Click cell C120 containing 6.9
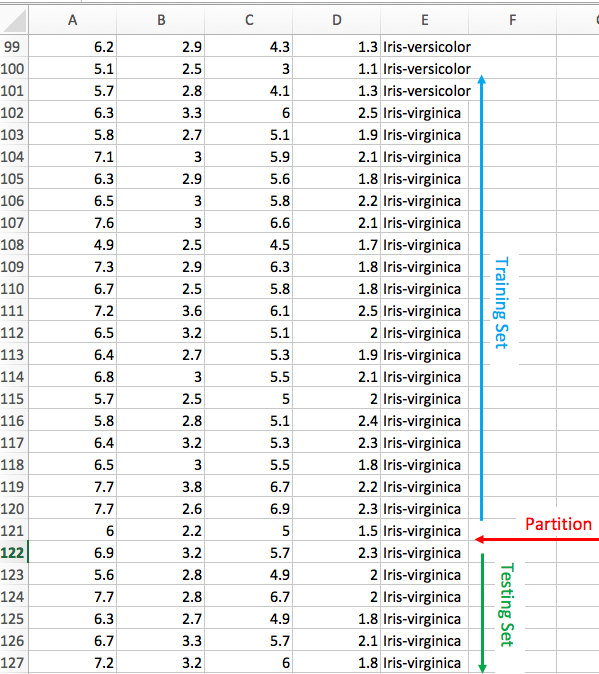This screenshot has height=674, width=599. pos(249,509)
